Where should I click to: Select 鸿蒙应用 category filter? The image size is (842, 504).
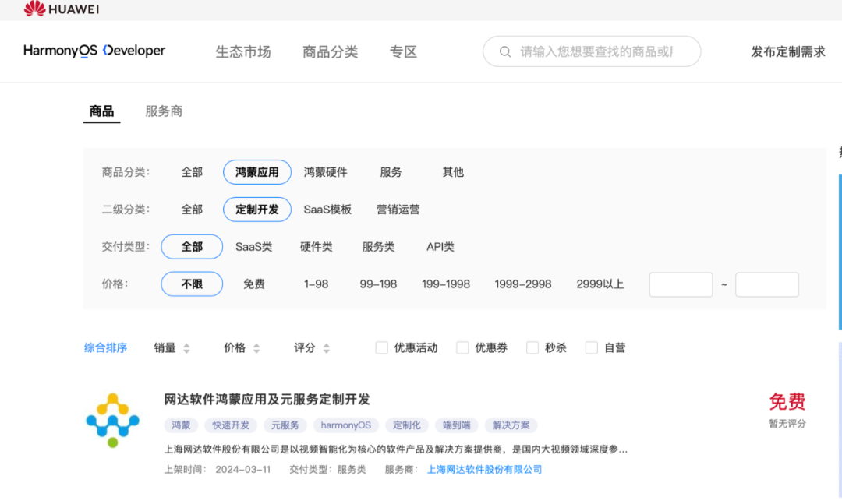(x=257, y=172)
